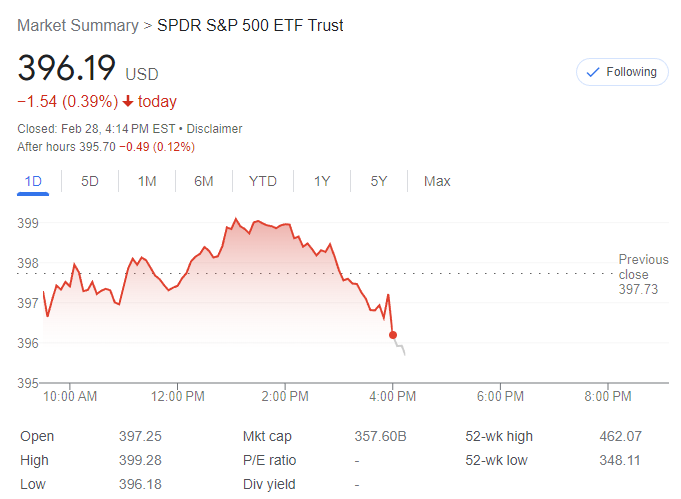Toggle the Following button
The width and height of the screenshot is (681, 499).
(x=621, y=72)
